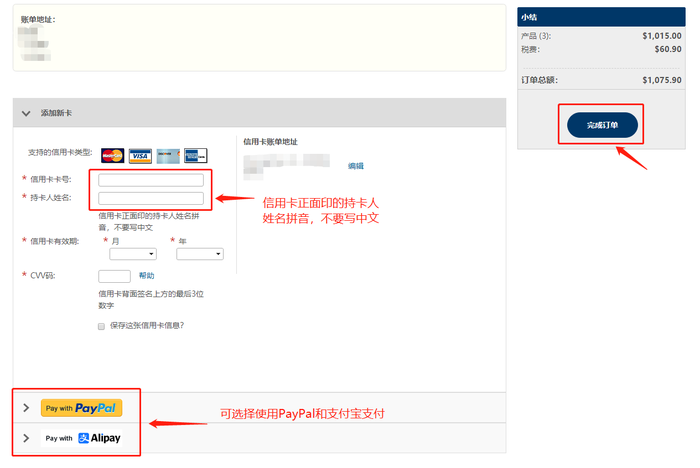Viewport: 700px width, 468px height.
Task: Click the 添加新卡 section header title
Action: click(x=56, y=114)
